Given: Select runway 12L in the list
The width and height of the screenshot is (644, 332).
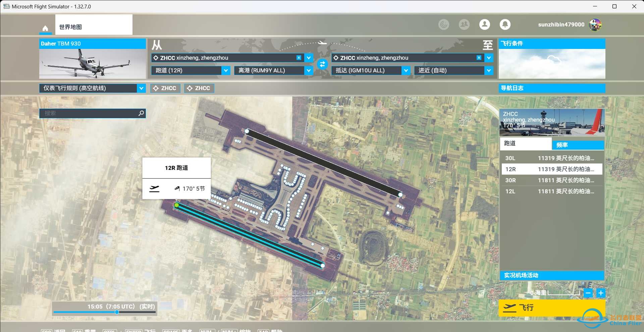Looking at the screenshot, I should coord(552,191).
